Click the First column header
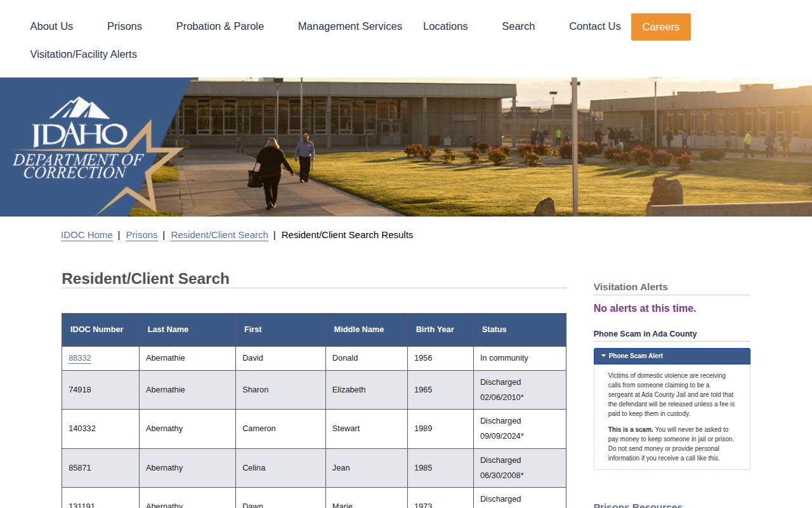The height and width of the screenshot is (508, 812). click(x=280, y=330)
